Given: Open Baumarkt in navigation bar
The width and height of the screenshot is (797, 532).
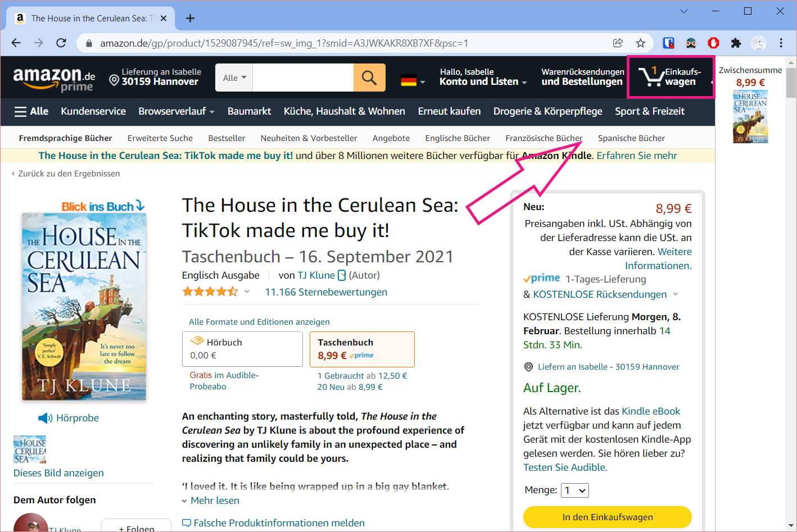Looking at the screenshot, I should [249, 111].
